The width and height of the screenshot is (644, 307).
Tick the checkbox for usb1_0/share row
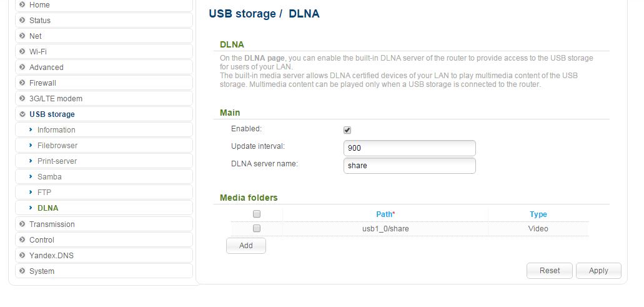point(257,228)
